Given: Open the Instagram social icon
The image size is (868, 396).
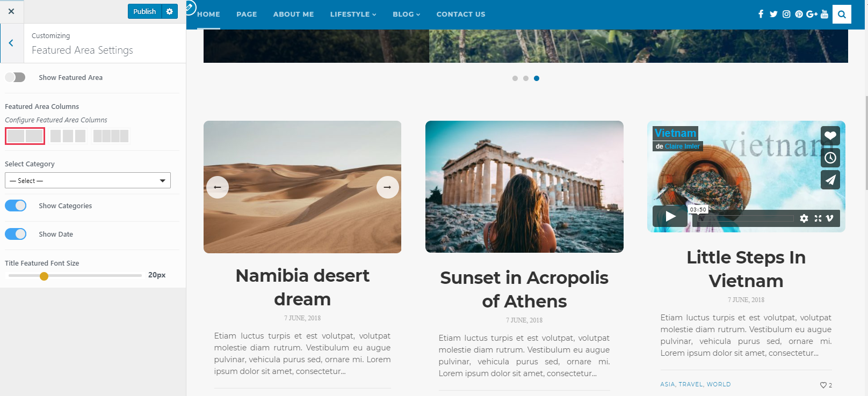Looking at the screenshot, I should pyautogui.click(x=786, y=14).
